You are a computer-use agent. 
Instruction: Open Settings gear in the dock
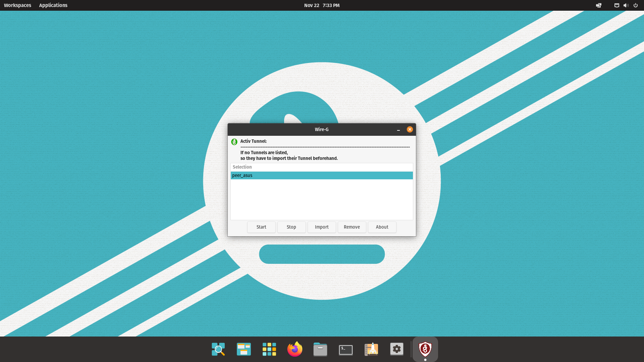397,349
